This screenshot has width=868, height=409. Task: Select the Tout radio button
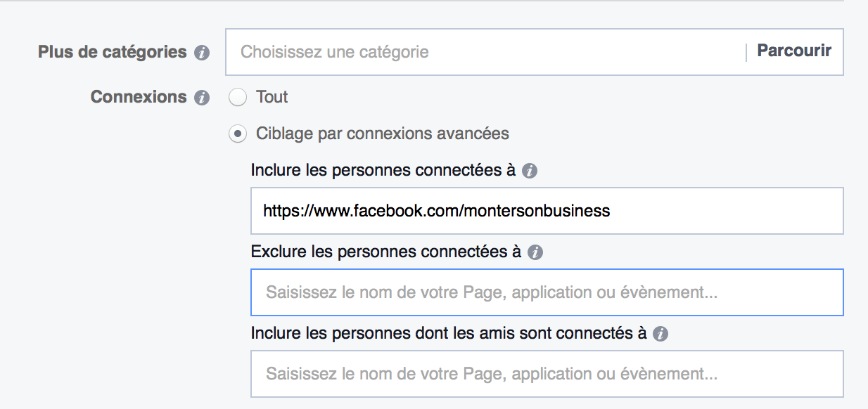238,97
